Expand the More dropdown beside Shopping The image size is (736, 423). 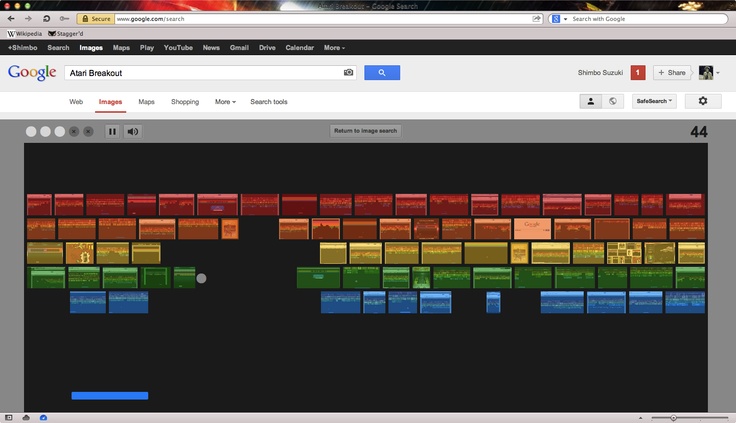pyautogui.click(x=225, y=102)
